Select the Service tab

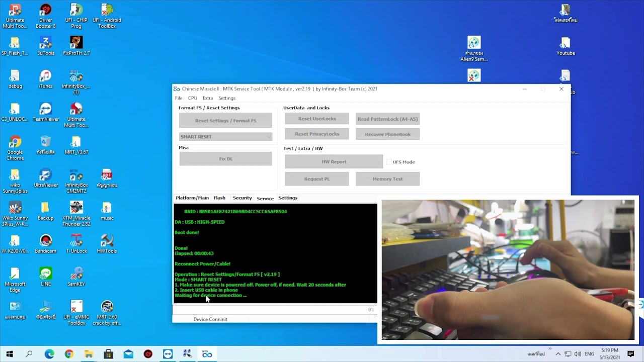[x=265, y=198]
